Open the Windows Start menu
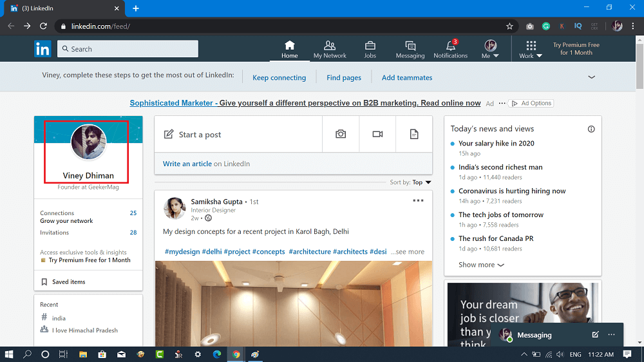 [8, 354]
